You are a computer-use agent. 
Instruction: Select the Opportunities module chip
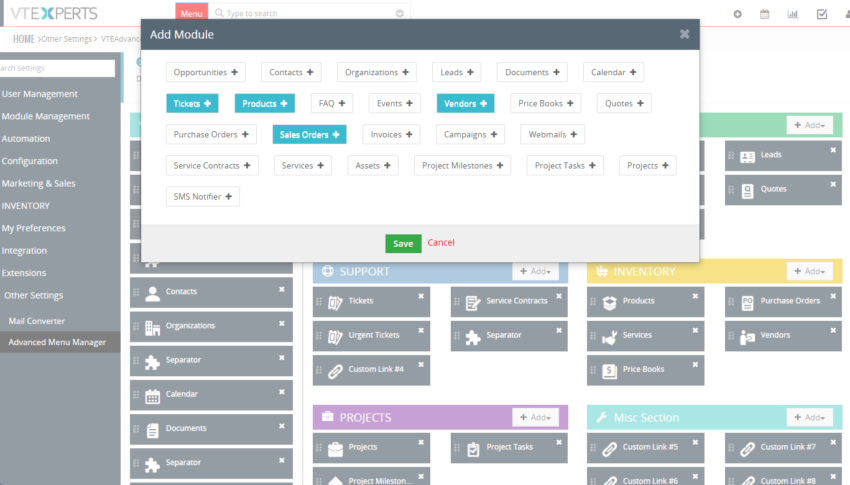[x=205, y=72]
